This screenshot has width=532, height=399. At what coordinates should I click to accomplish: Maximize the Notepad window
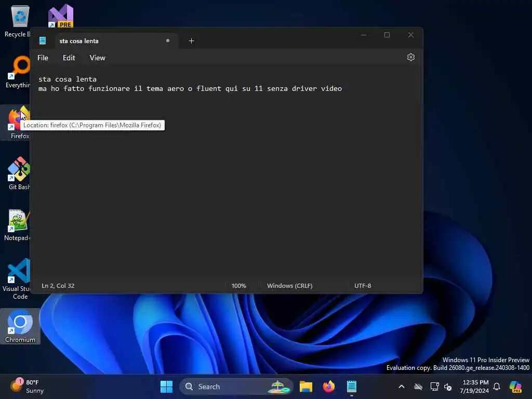pyautogui.click(x=387, y=35)
